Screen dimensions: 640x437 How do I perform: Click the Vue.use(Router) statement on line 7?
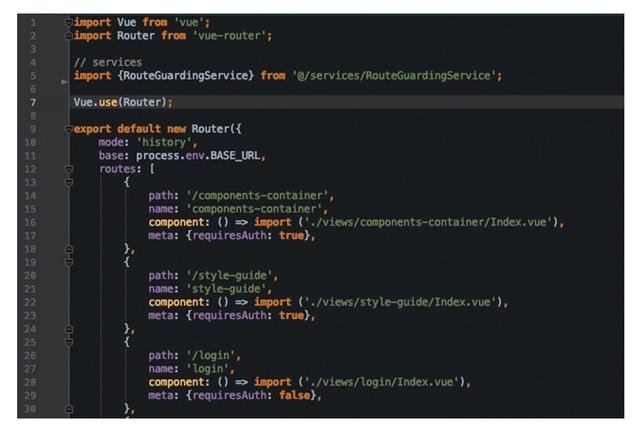point(123,102)
